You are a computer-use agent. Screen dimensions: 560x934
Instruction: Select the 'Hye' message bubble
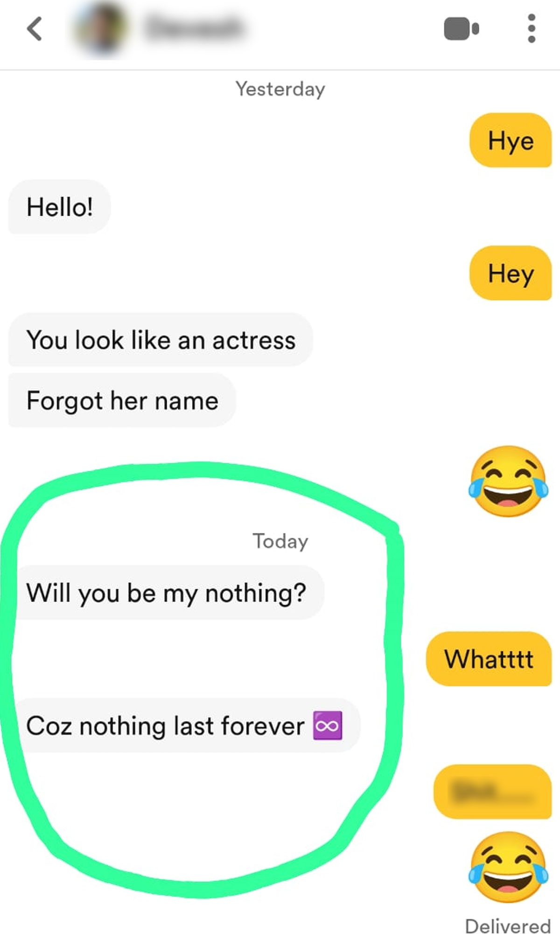(511, 140)
